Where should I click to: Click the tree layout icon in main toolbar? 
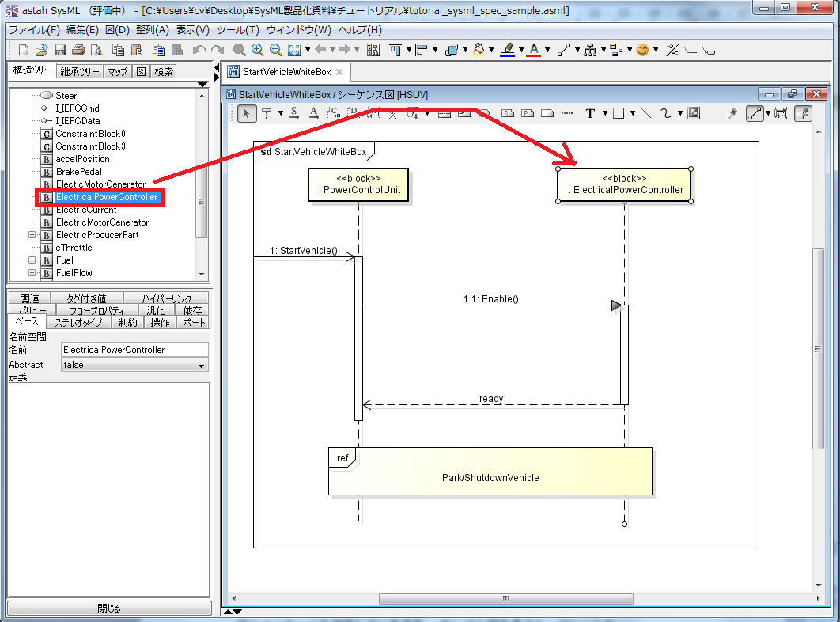pyautogui.click(x=590, y=50)
